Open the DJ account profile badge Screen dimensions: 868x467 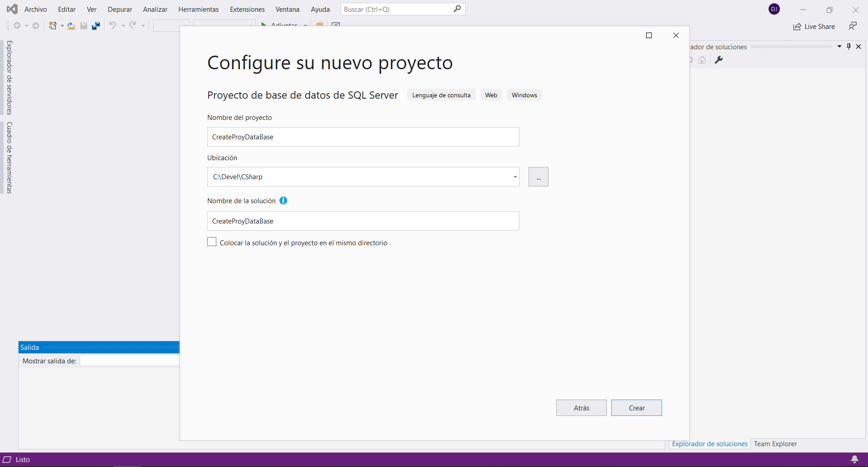tap(774, 9)
